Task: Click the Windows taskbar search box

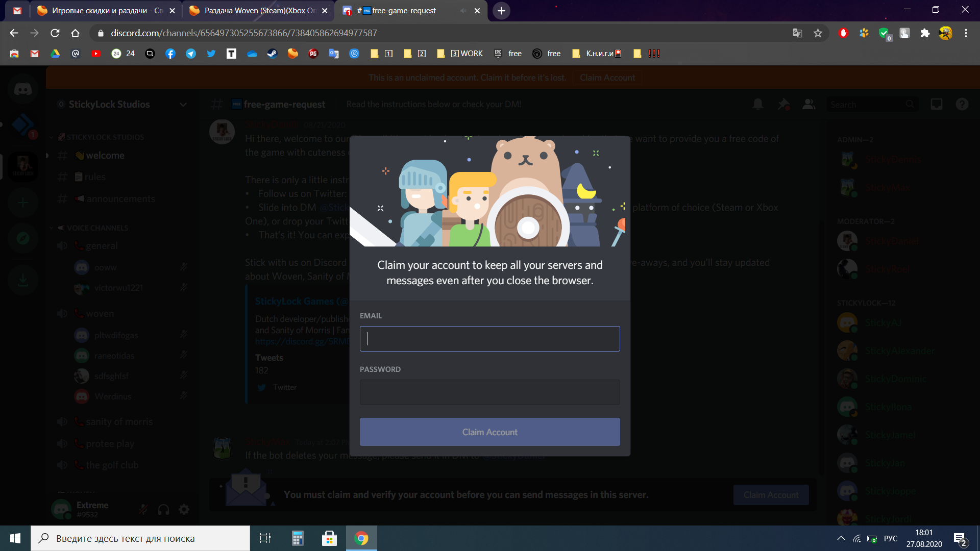Action: (x=140, y=538)
